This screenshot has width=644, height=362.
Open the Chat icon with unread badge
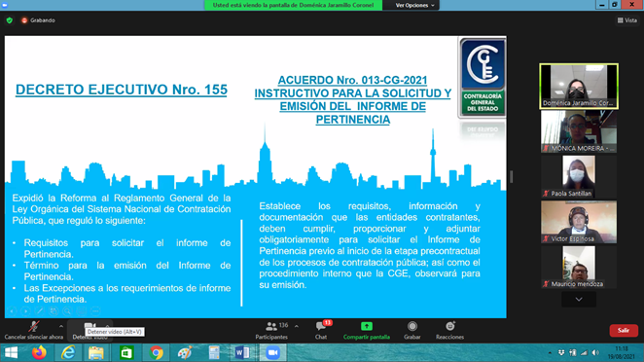[321, 327]
